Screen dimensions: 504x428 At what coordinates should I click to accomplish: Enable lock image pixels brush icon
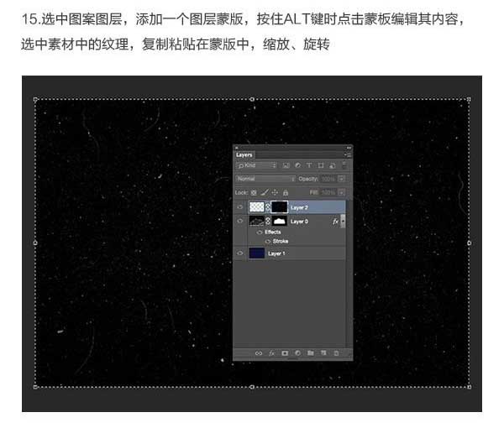point(265,193)
